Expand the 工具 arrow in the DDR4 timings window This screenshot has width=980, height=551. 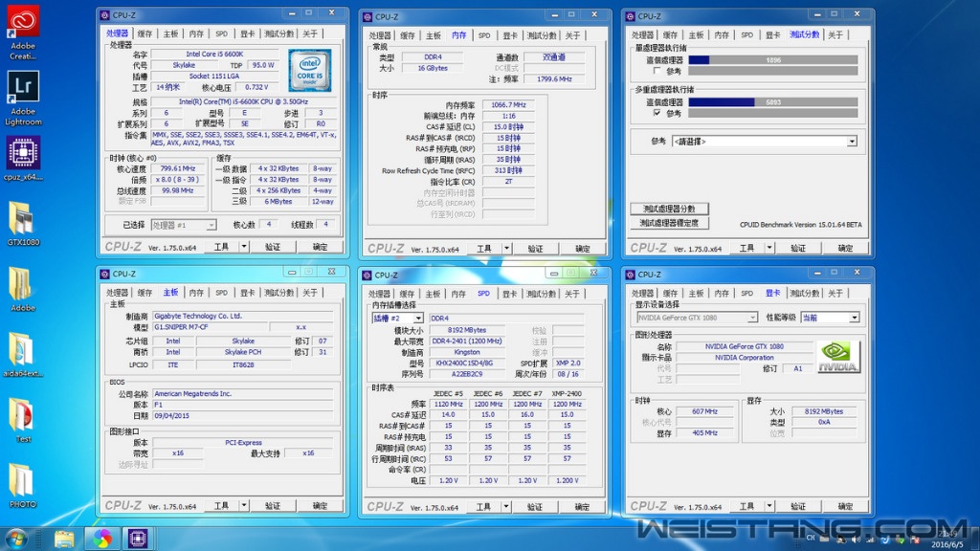507,249
